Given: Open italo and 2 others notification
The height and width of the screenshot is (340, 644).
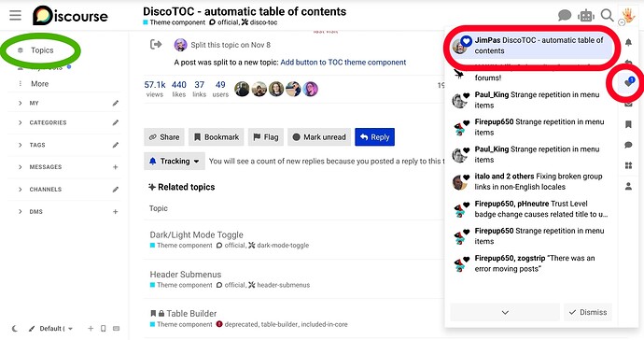Looking at the screenshot, I should (x=531, y=181).
